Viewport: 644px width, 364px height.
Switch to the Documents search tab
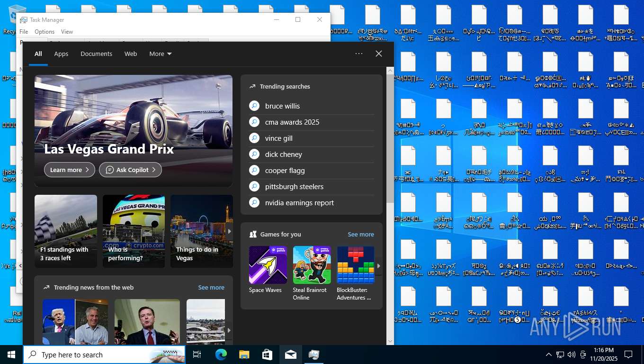coord(96,54)
